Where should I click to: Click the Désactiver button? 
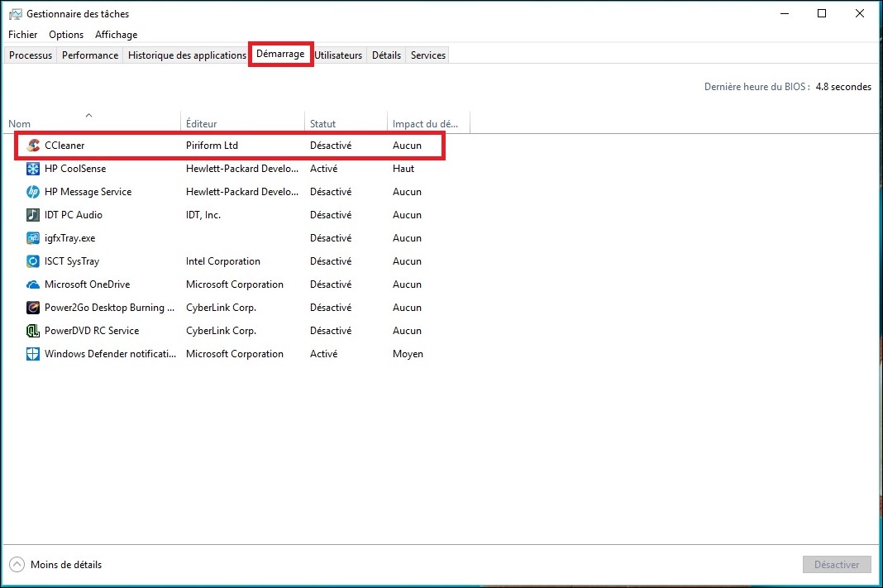(837, 564)
